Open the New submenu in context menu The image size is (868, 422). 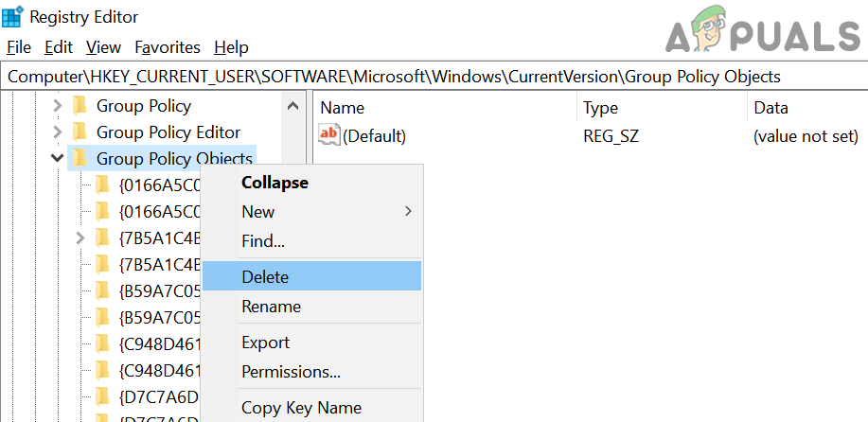(x=258, y=212)
